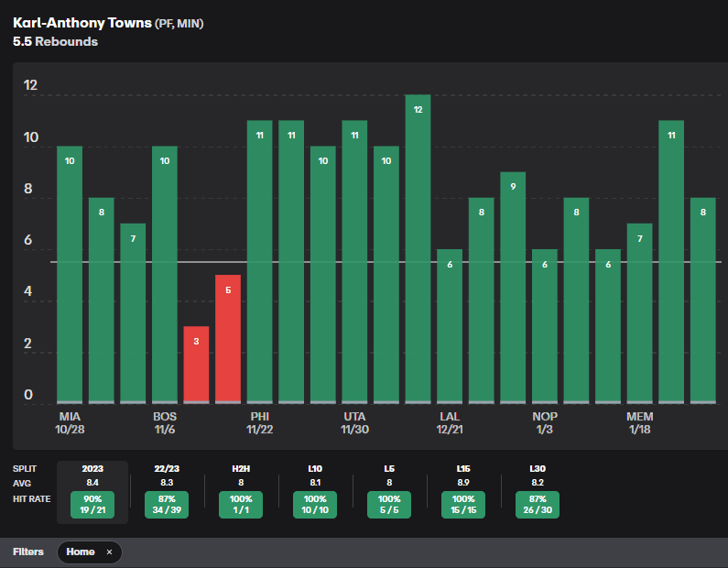Select the PHI 11/22 bar showing 11
This screenshot has height=568, width=728.
[259, 262]
